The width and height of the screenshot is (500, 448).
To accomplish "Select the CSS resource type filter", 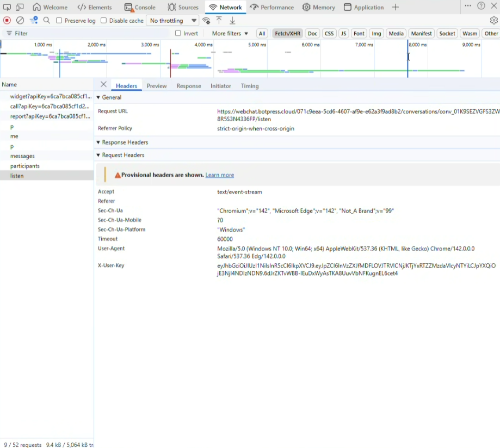I will 329,34.
